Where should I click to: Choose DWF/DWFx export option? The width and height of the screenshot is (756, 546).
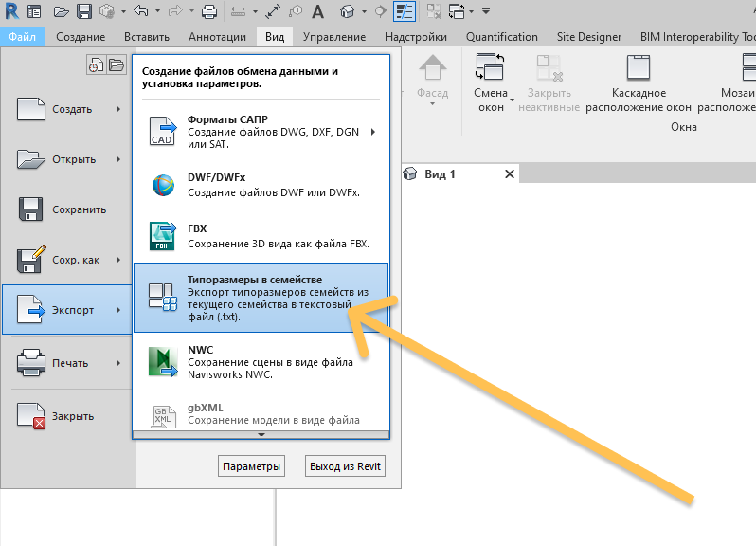coord(261,185)
